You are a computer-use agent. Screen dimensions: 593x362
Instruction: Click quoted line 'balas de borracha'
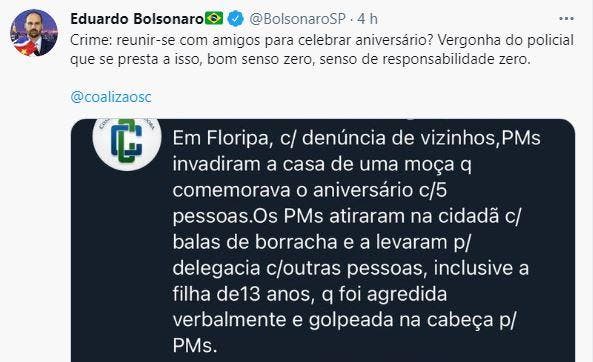coord(321,242)
